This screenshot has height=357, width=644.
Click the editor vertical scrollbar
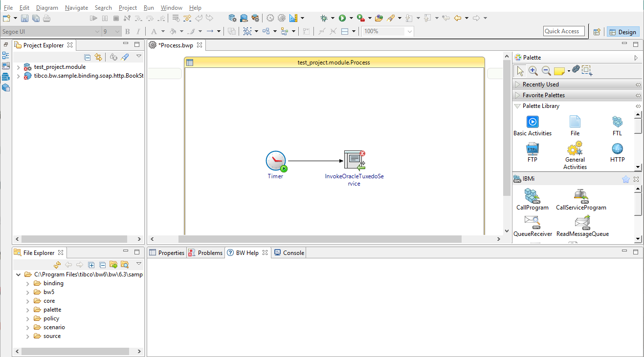507,129
